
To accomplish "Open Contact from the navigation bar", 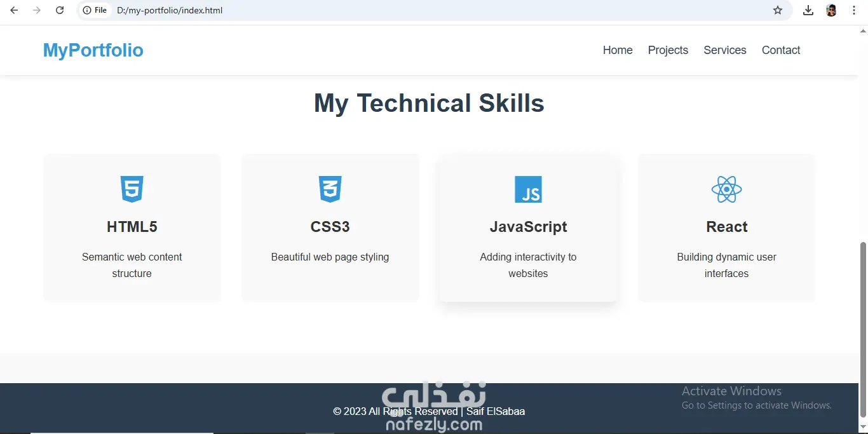I will click(781, 50).
